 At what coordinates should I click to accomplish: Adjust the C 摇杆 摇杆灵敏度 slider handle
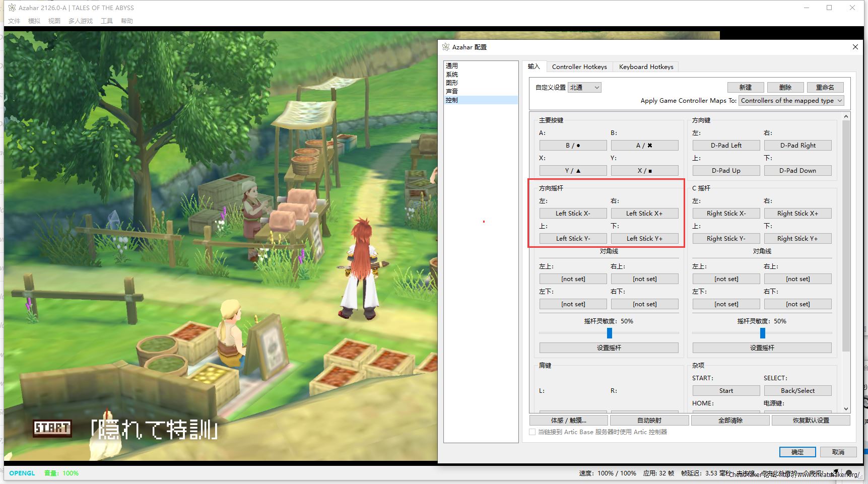(x=763, y=333)
